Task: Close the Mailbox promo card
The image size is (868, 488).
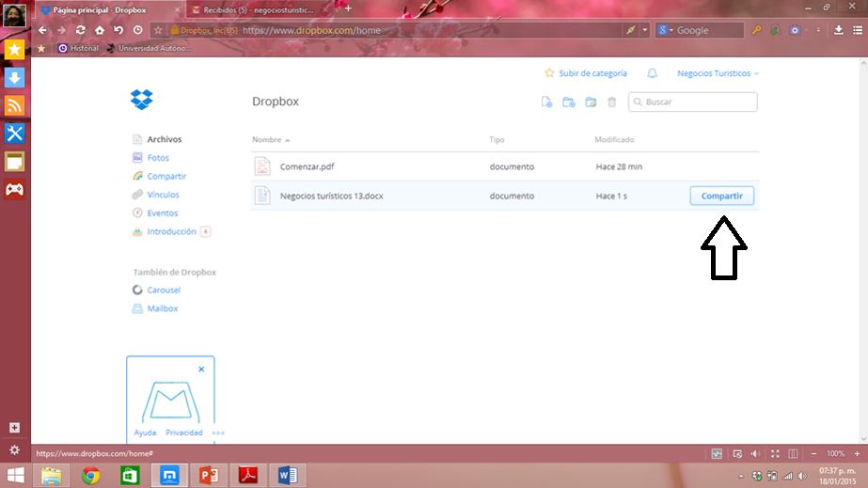Action: pos(201,370)
